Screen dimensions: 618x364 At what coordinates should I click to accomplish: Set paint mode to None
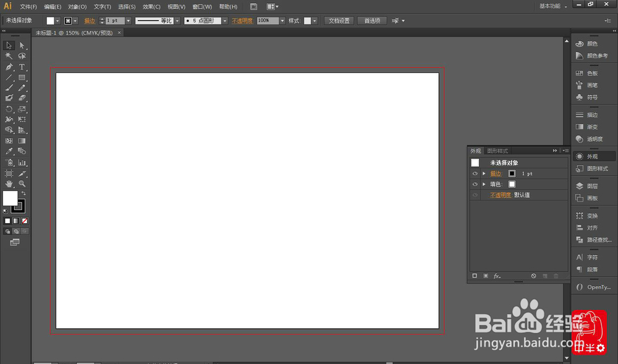click(x=25, y=221)
